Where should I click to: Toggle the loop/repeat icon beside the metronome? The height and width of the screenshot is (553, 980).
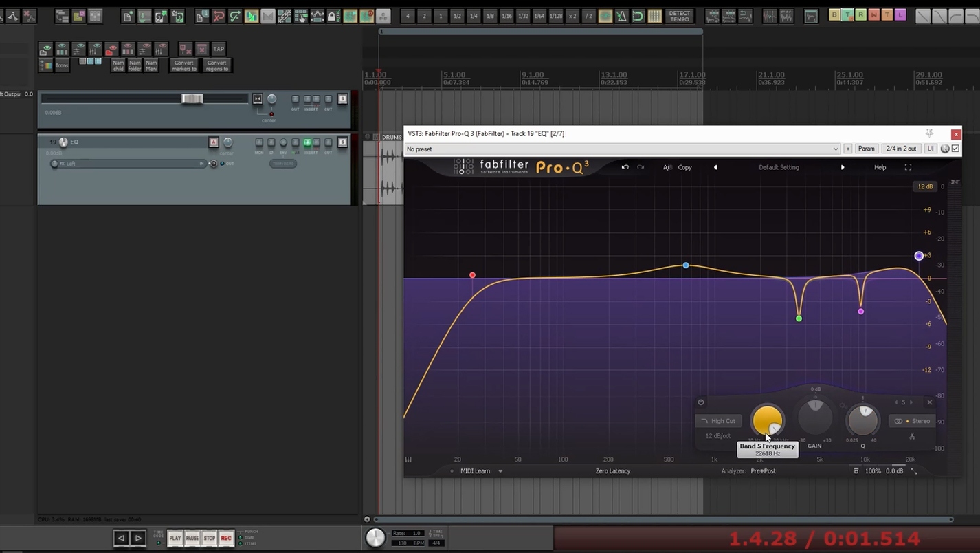tap(638, 16)
